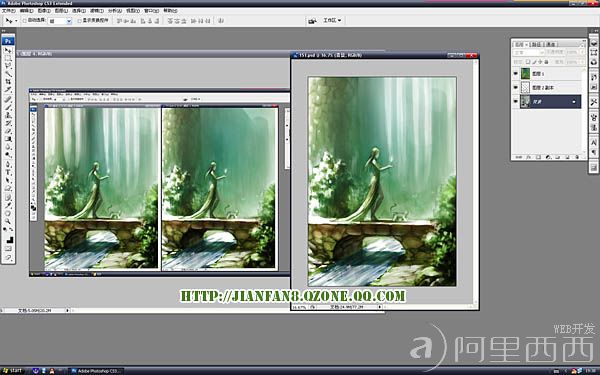
Task: Open the blend mode 正常 dropdown
Action: tap(528, 52)
